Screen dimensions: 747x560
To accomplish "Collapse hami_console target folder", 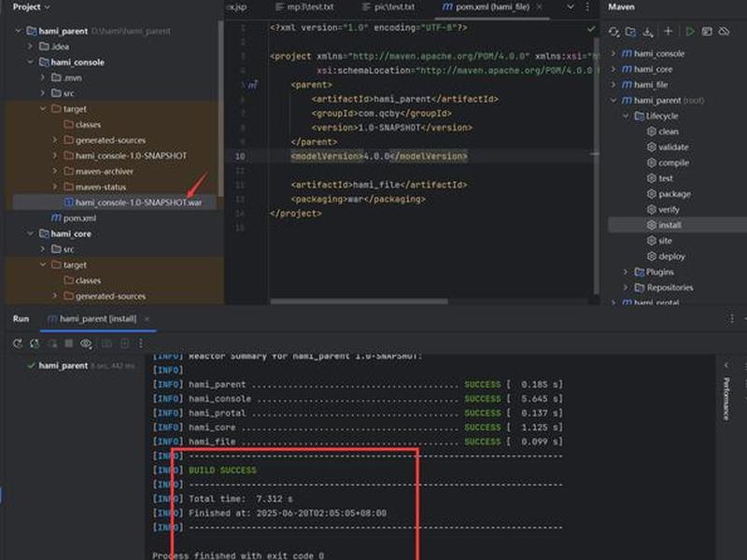I will click(43, 109).
